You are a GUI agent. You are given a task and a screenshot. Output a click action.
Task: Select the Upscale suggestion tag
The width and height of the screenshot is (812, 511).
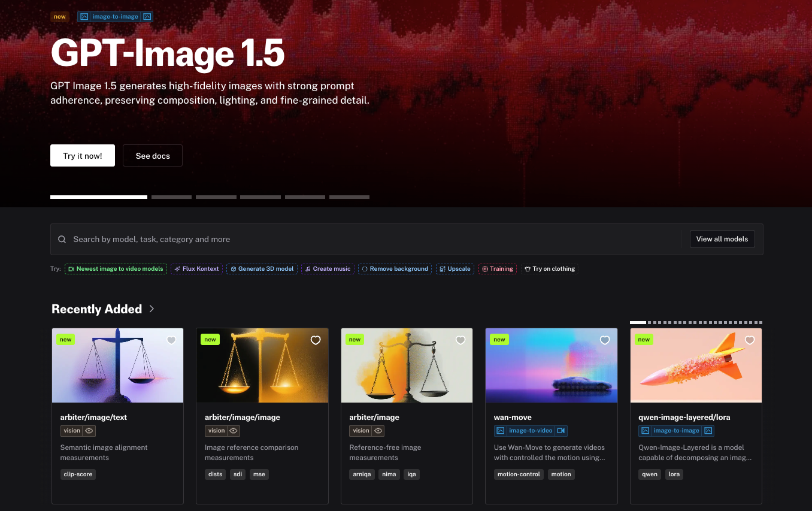(455, 269)
